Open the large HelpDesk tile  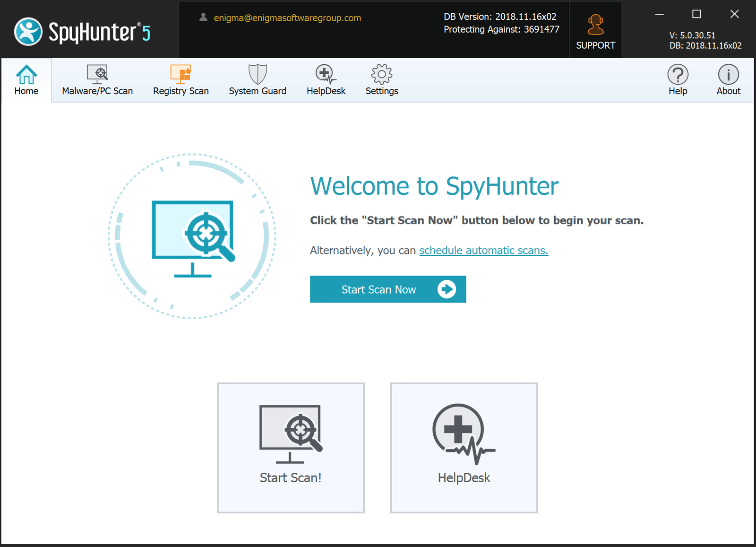click(464, 448)
